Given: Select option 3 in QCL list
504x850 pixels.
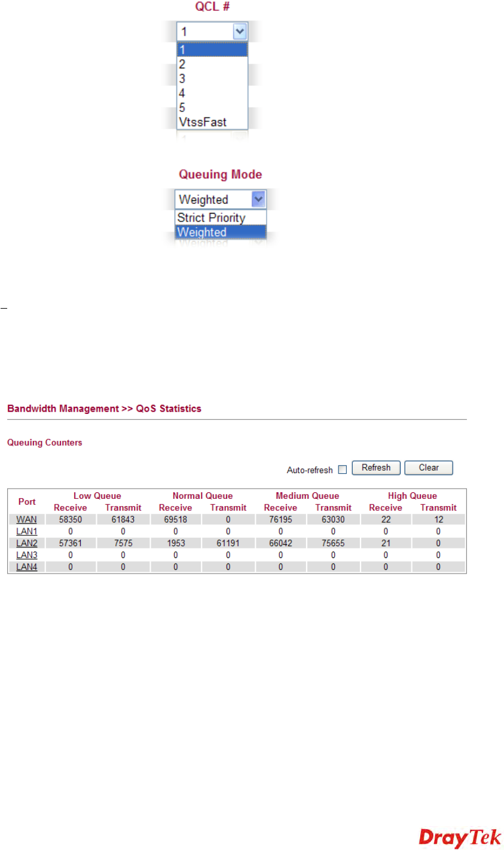Looking at the screenshot, I should point(212,78).
